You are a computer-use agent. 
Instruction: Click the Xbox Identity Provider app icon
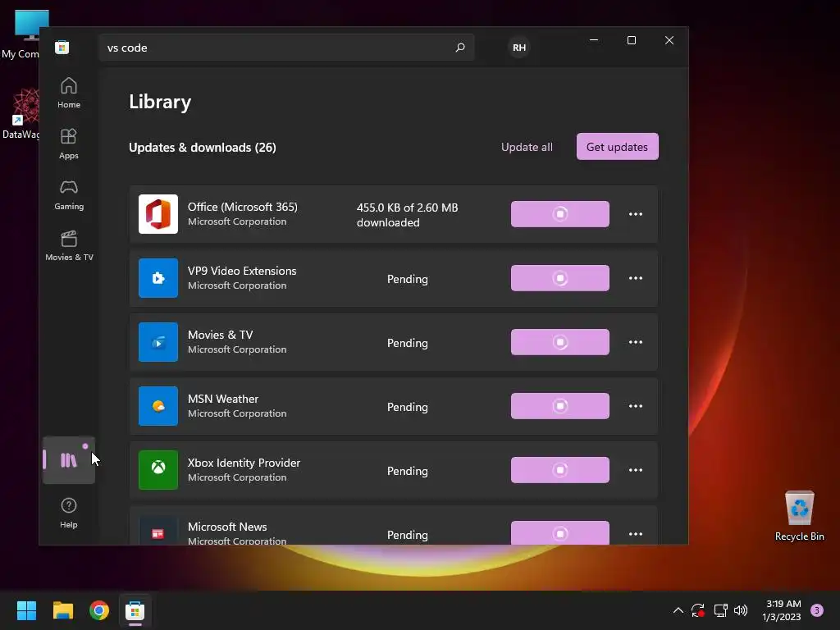[158, 470]
